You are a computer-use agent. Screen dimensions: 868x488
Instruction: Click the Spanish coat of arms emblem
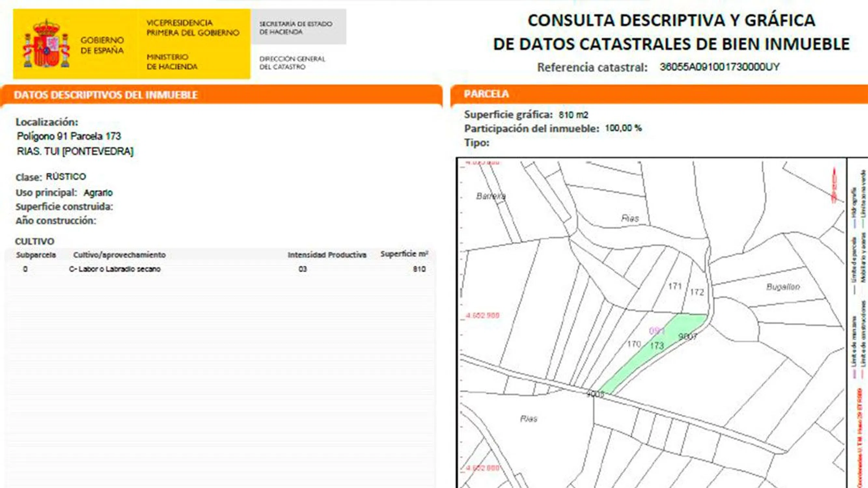click(x=46, y=44)
